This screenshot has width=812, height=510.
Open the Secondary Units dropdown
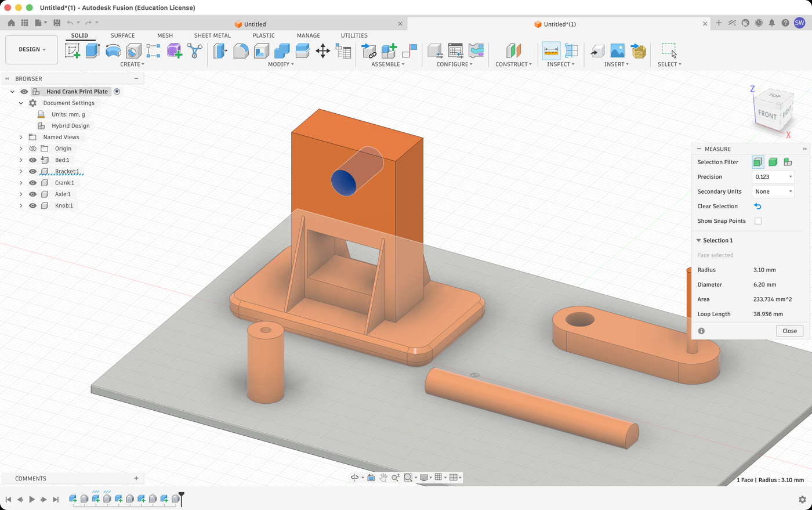(x=773, y=191)
